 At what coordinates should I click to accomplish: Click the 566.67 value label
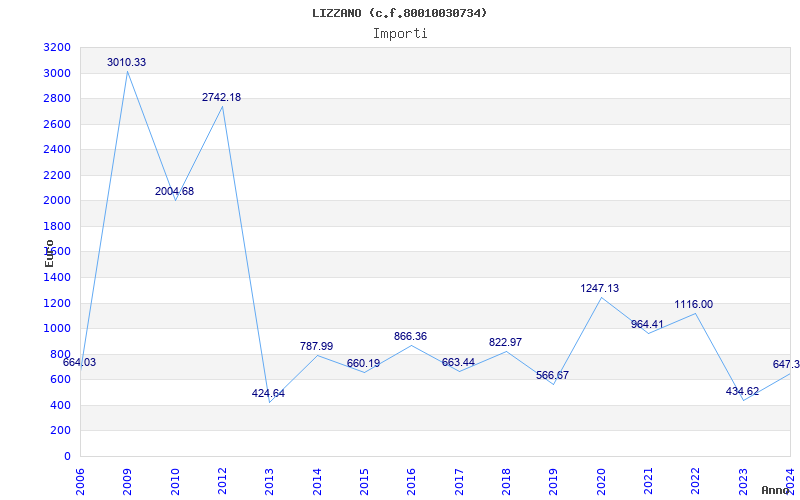pos(553,376)
